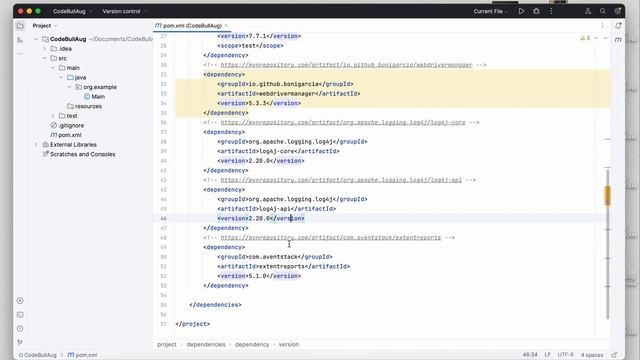Click line 46 version 2.20.0 text
This screenshot has height=360, width=640.
pyautogui.click(x=260, y=218)
